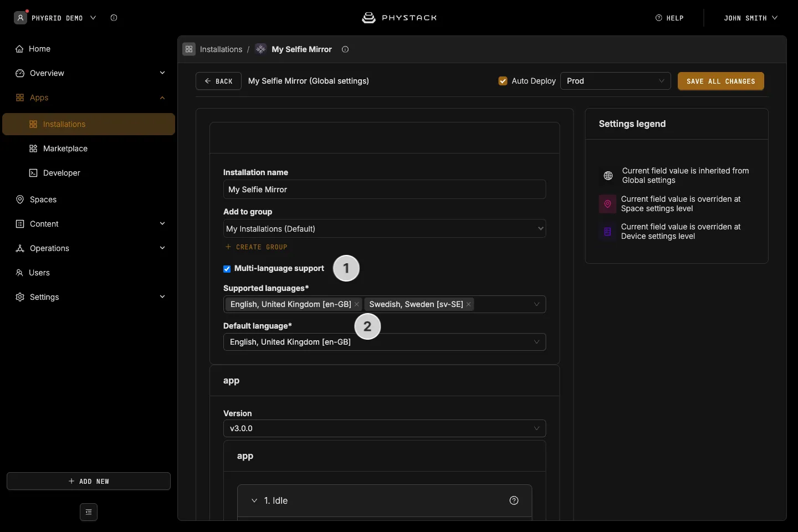Open the John Smith user menu

click(750, 18)
